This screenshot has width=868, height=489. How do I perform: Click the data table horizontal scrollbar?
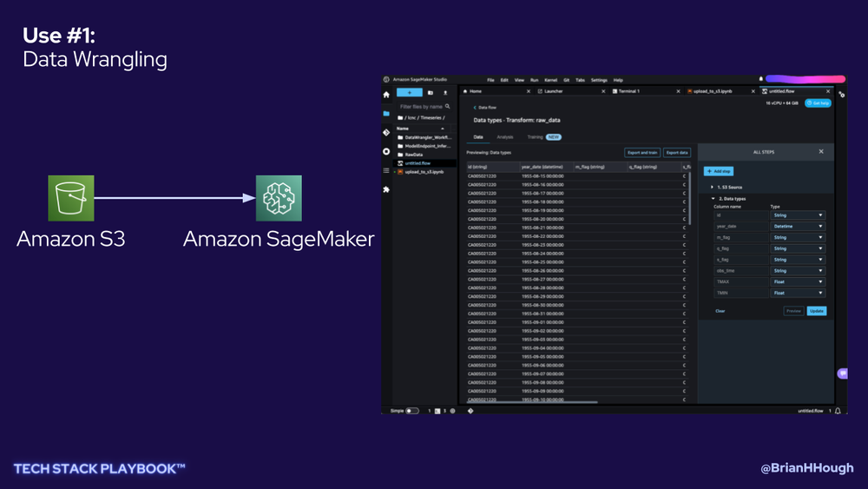click(x=533, y=402)
